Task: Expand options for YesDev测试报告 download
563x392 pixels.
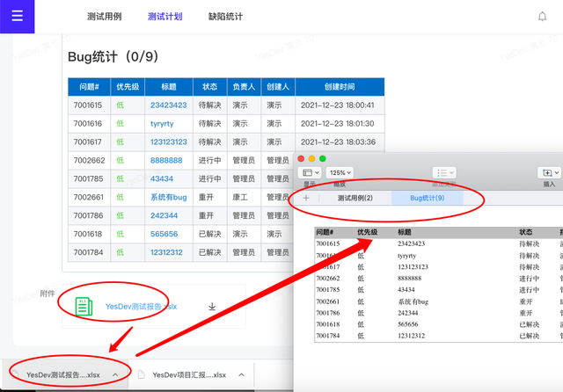Action: (115, 374)
